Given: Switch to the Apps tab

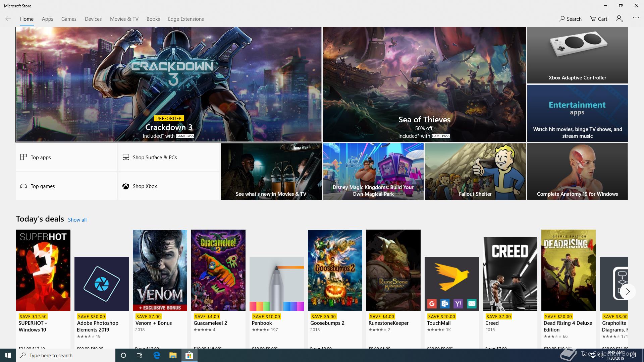Looking at the screenshot, I should point(47,19).
